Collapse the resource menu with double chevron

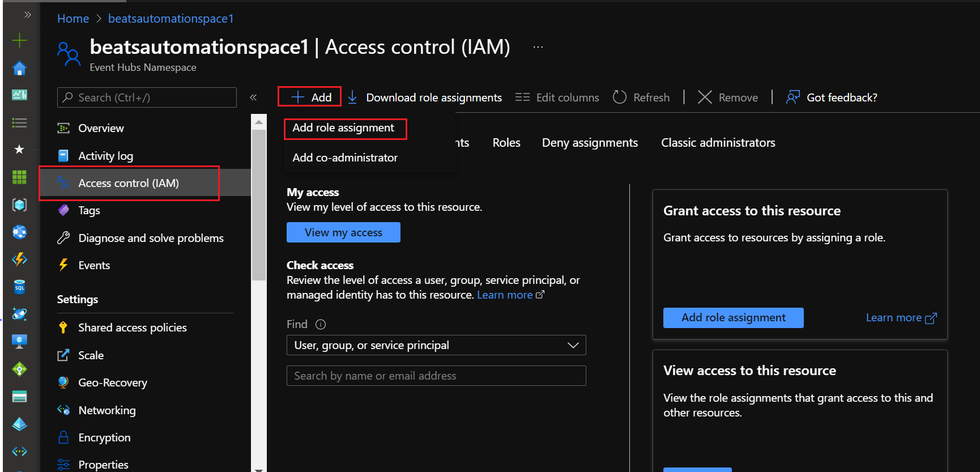(x=253, y=97)
